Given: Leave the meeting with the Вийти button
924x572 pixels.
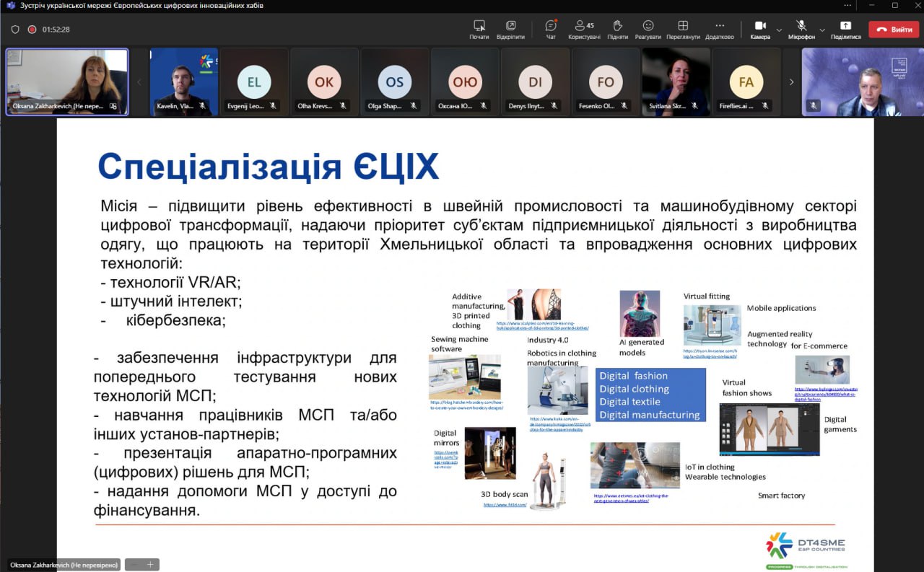Looking at the screenshot, I should [x=893, y=30].
